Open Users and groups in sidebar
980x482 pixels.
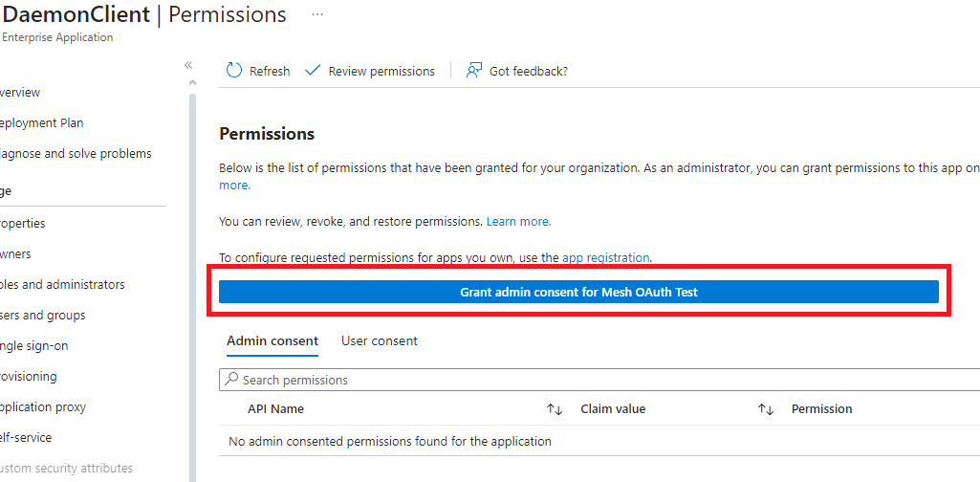43,315
